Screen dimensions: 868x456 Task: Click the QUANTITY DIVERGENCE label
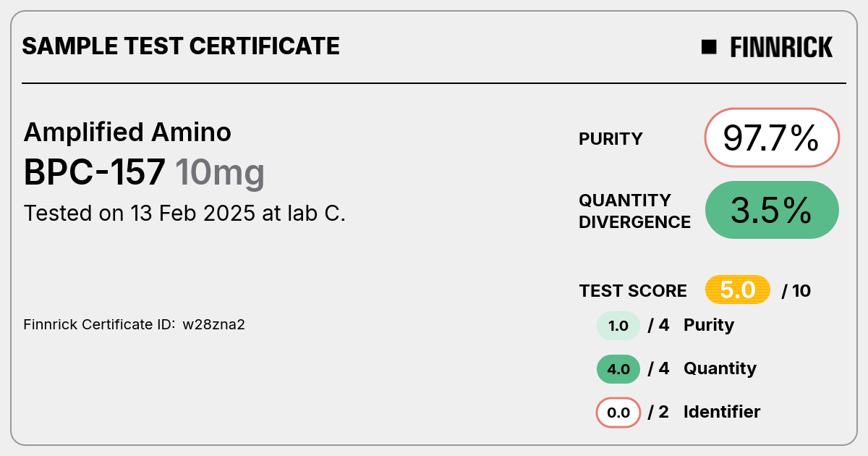point(635,211)
